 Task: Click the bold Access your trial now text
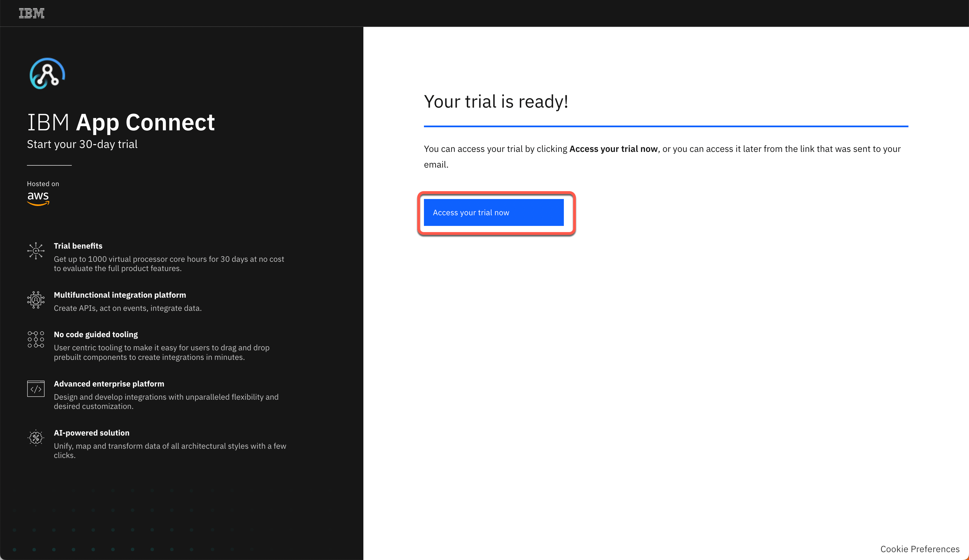(x=613, y=149)
